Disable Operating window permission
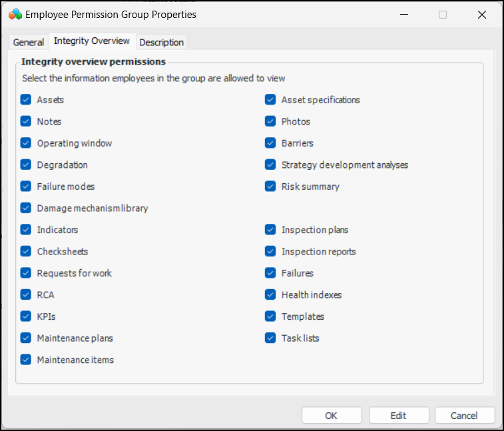 [26, 143]
